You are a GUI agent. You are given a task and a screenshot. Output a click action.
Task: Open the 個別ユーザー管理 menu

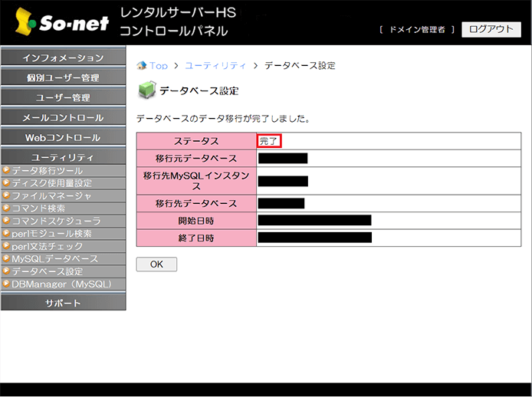coord(63,78)
